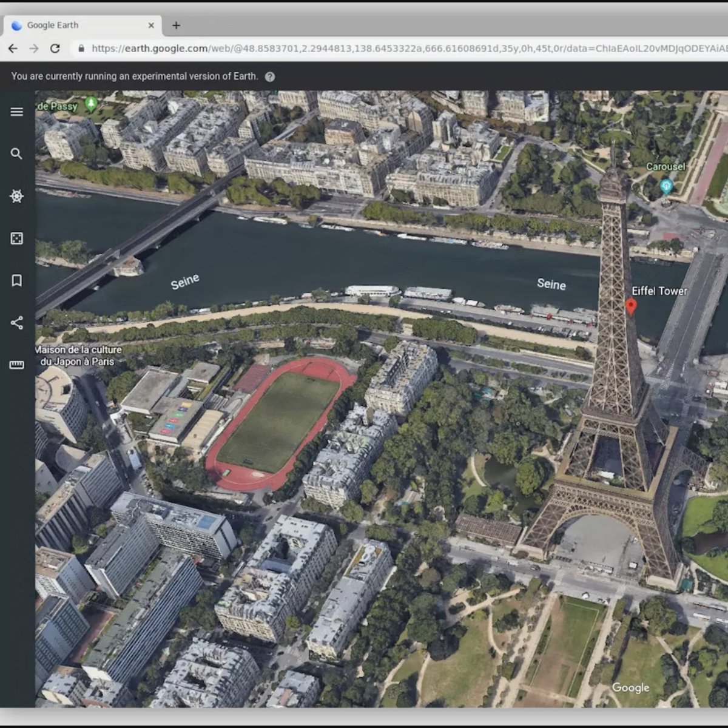
Task: Open the Search tool in the sidebar
Action: pos(17,154)
